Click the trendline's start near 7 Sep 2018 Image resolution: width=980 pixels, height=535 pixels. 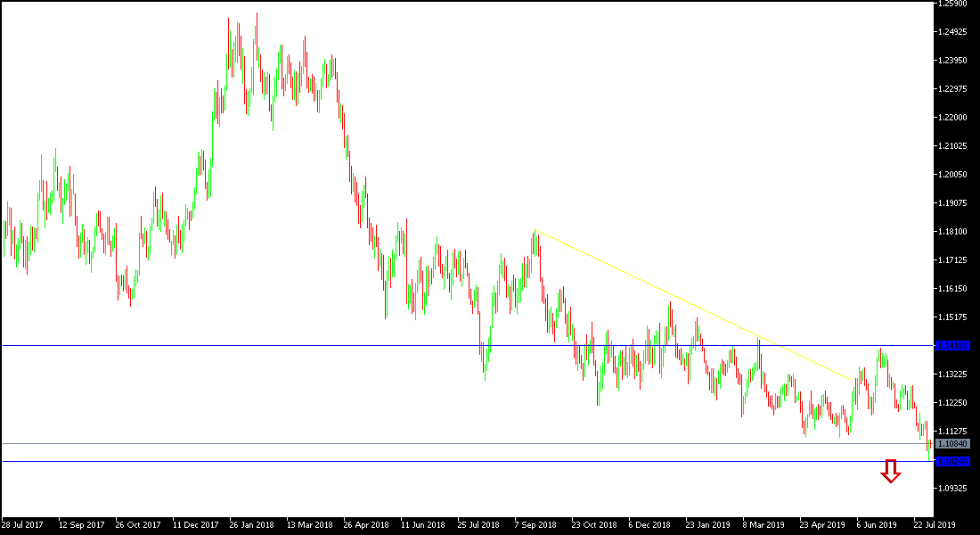(537, 230)
